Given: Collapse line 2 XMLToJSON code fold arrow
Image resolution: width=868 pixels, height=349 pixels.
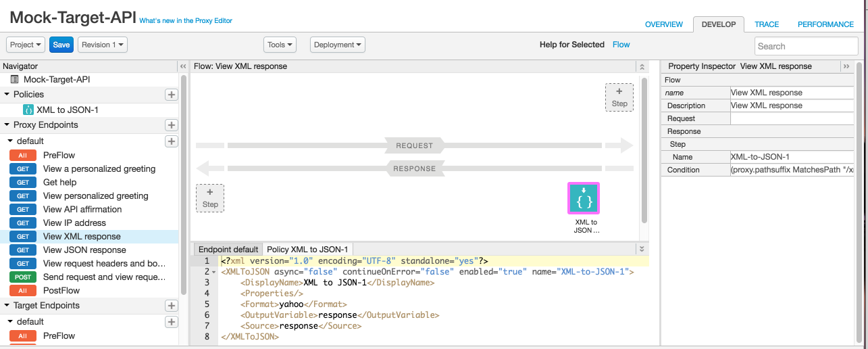Looking at the screenshot, I should [x=215, y=272].
